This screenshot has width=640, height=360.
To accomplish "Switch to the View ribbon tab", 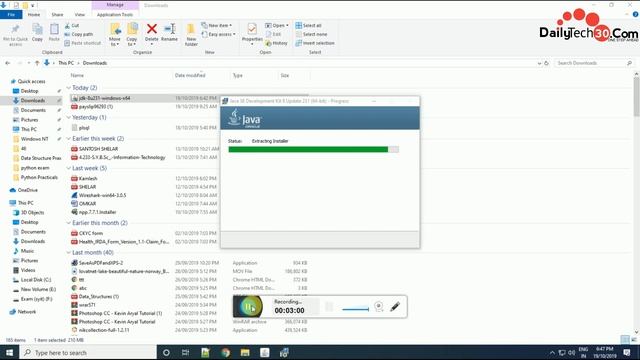I will [80, 14].
